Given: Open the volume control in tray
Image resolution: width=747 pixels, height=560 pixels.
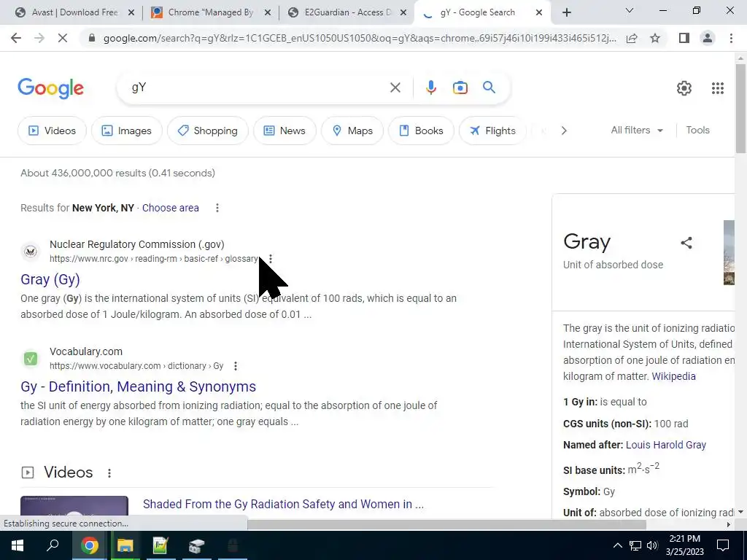Looking at the screenshot, I should point(652,545).
